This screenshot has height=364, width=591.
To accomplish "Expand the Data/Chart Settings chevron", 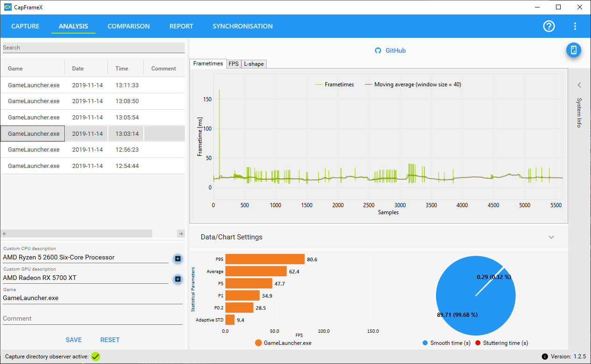I will pyautogui.click(x=551, y=237).
